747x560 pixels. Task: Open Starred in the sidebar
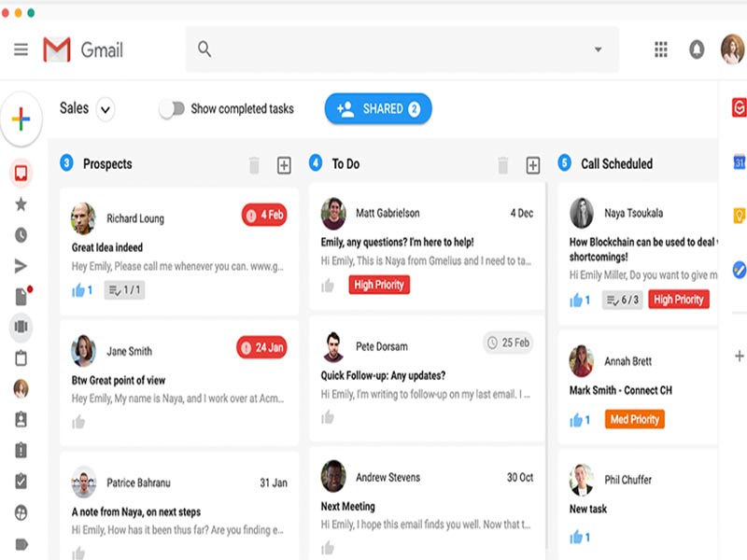tap(21, 204)
